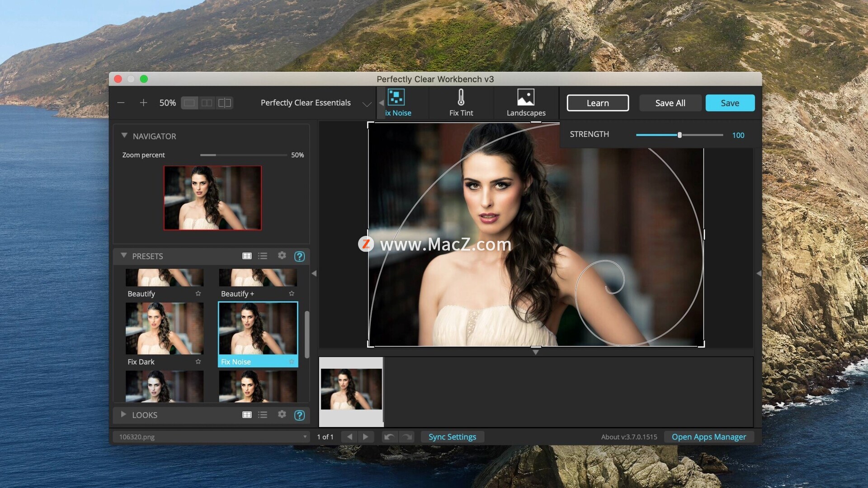
Task: Click the left arrow of preset strip
Action: (381, 103)
